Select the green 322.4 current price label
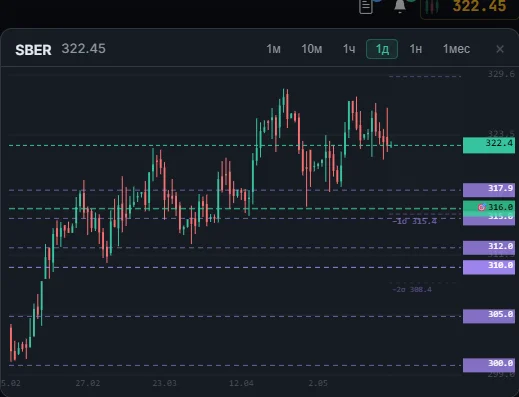The width and height of the screenshot is (519, 397). (489, 145)
